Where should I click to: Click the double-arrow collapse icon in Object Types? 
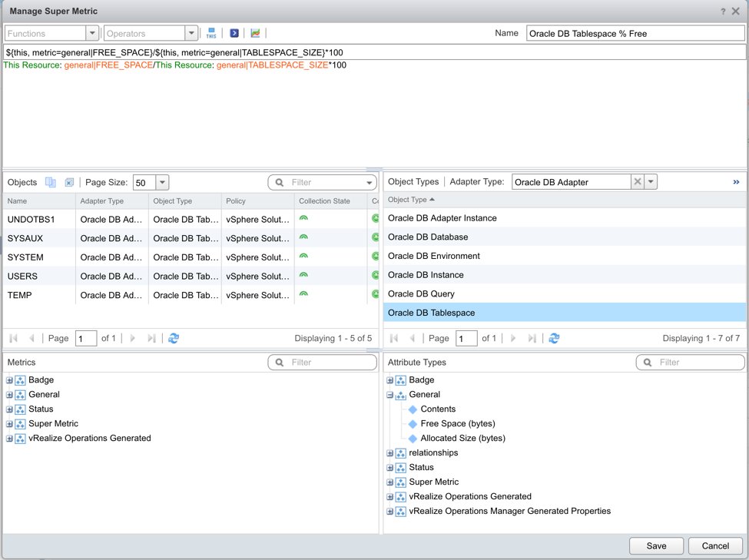click(x=736, y=182)
